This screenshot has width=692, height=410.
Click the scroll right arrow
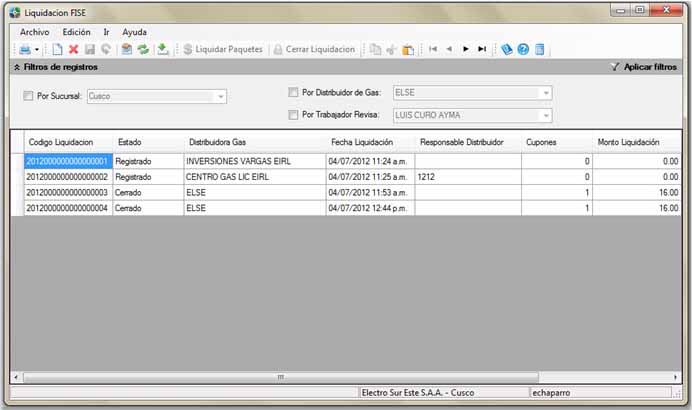pyautogui.click(x=675, y=377)
